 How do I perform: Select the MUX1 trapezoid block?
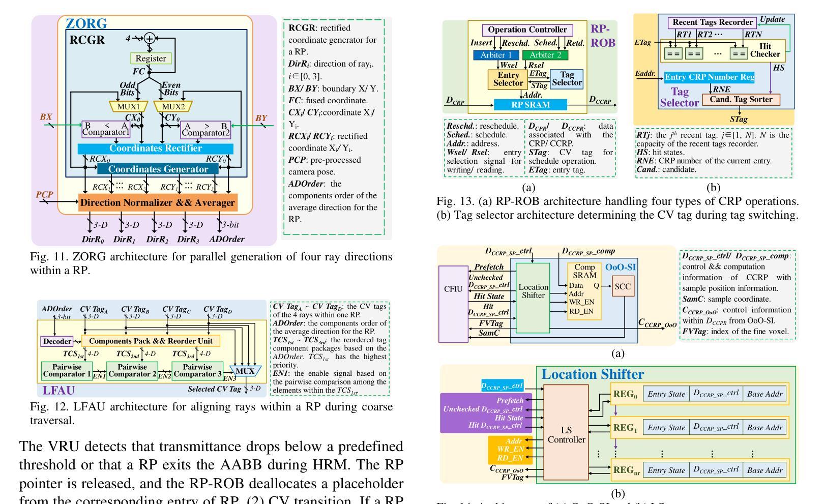[x=128, y=107]
